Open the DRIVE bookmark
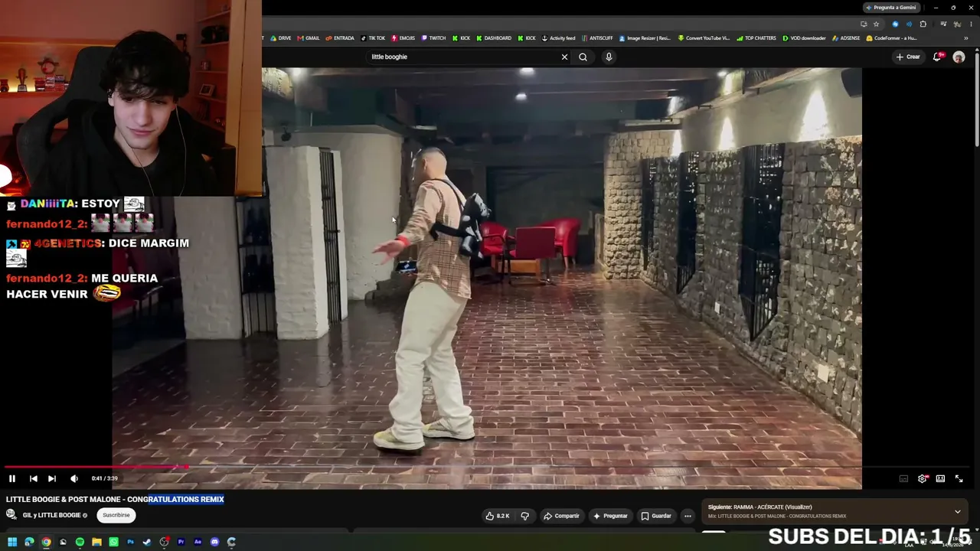 (280, 38)
